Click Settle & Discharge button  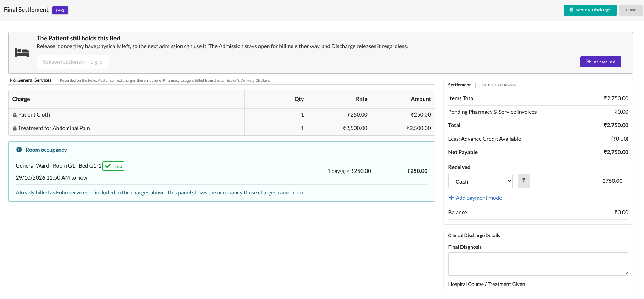(x=590, y=10)
